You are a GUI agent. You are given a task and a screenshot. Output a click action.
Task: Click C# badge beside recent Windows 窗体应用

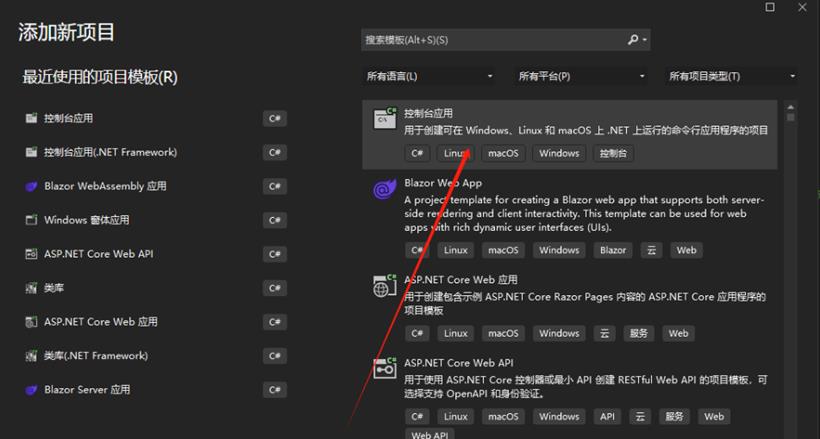click(275, 220)
